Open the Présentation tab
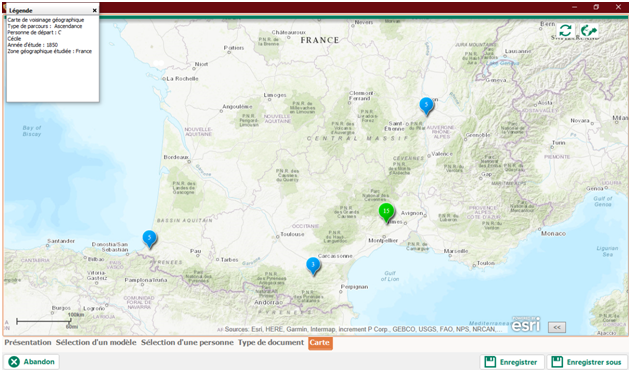 coord(28,343)
